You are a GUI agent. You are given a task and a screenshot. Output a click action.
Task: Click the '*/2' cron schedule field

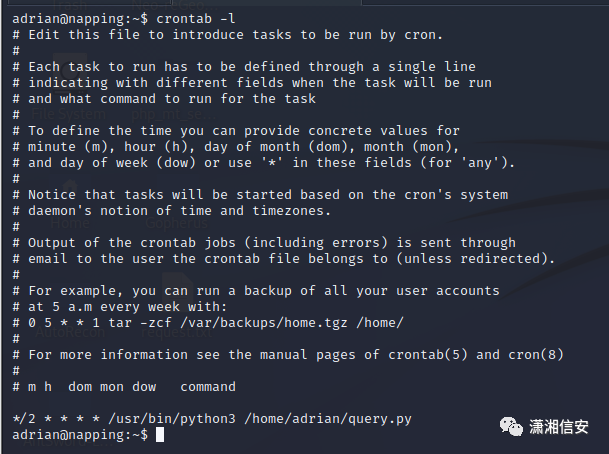click(x=24, y=419)
